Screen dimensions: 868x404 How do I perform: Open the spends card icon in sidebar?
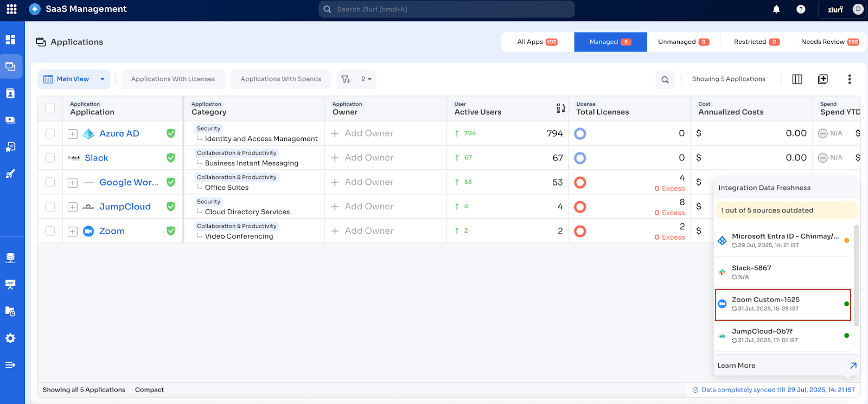tap(10, 120)
